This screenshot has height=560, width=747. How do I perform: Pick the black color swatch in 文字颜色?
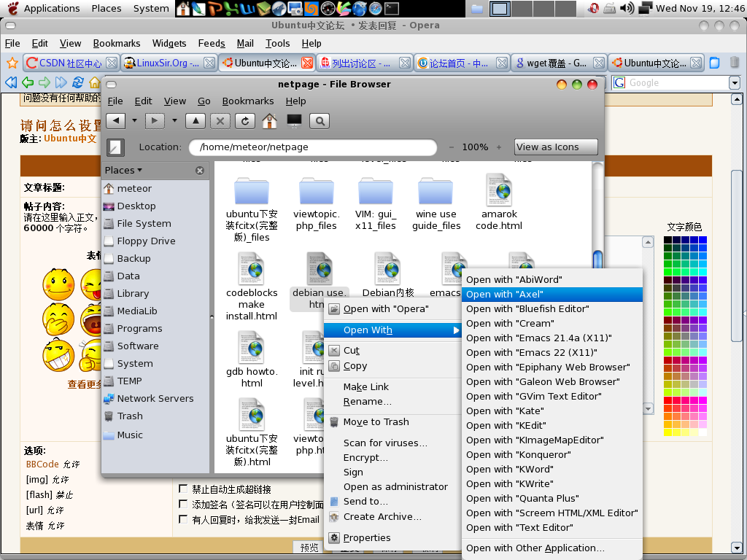tap(668, 240)
